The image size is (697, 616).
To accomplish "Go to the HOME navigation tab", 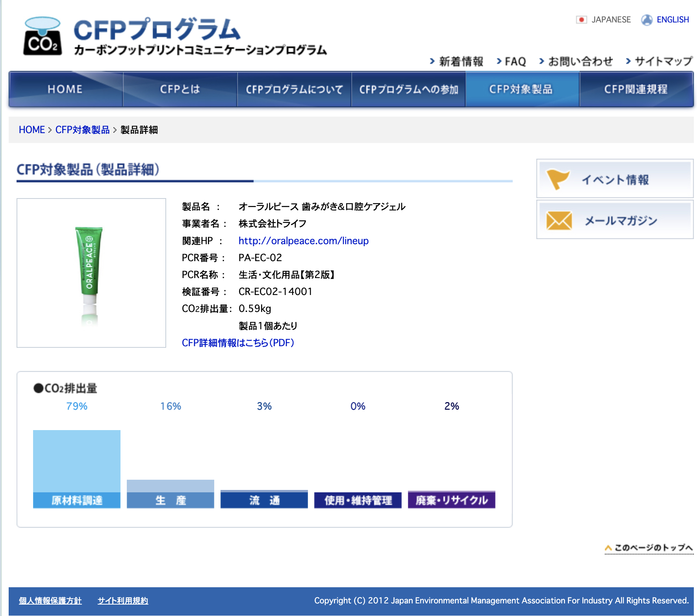I will point(66,89).
